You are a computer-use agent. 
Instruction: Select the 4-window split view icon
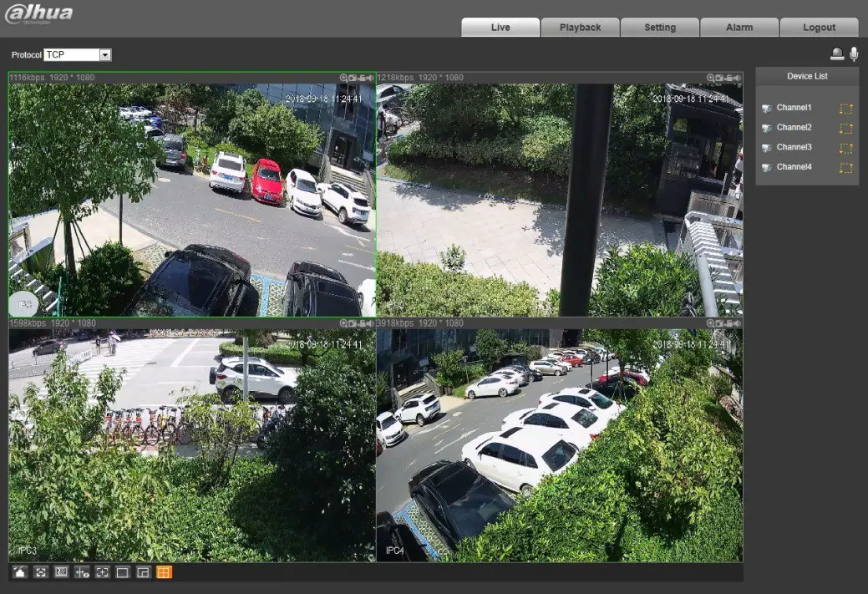click(x=165, y=572)
